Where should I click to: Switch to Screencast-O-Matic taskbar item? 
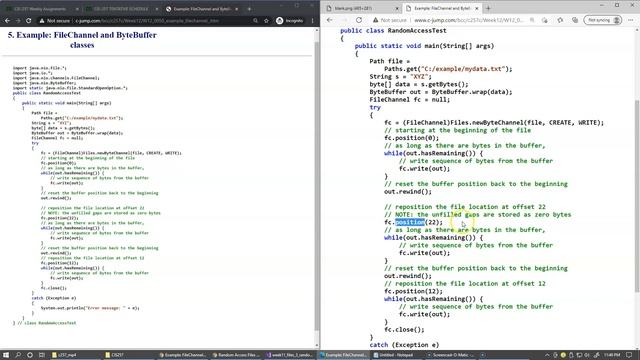coord(451,355)
